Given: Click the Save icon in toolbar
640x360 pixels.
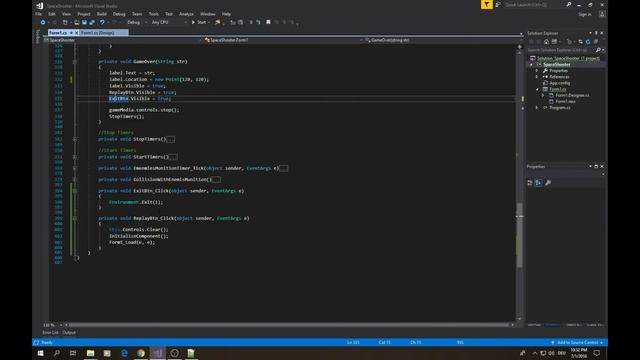Looking at the screenshot, I should (84, 22).
